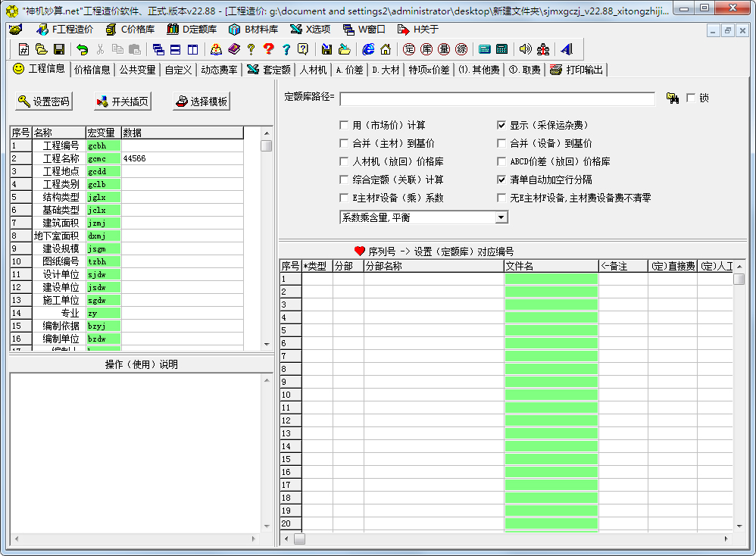Viewport: 756px width, 556px height.
Task: Click the 设置密码 button
Action: (x=45, y=102)
